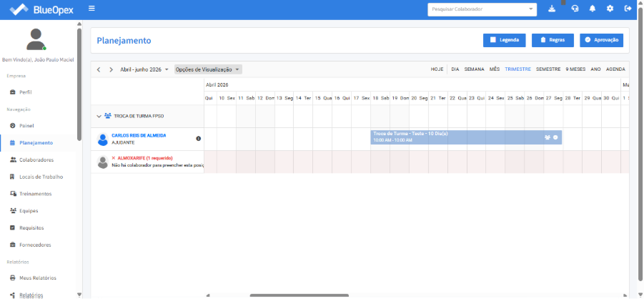Click the Meus Relatórios printer icon
The width and height of the screenshot is (644, 299).
12,278
